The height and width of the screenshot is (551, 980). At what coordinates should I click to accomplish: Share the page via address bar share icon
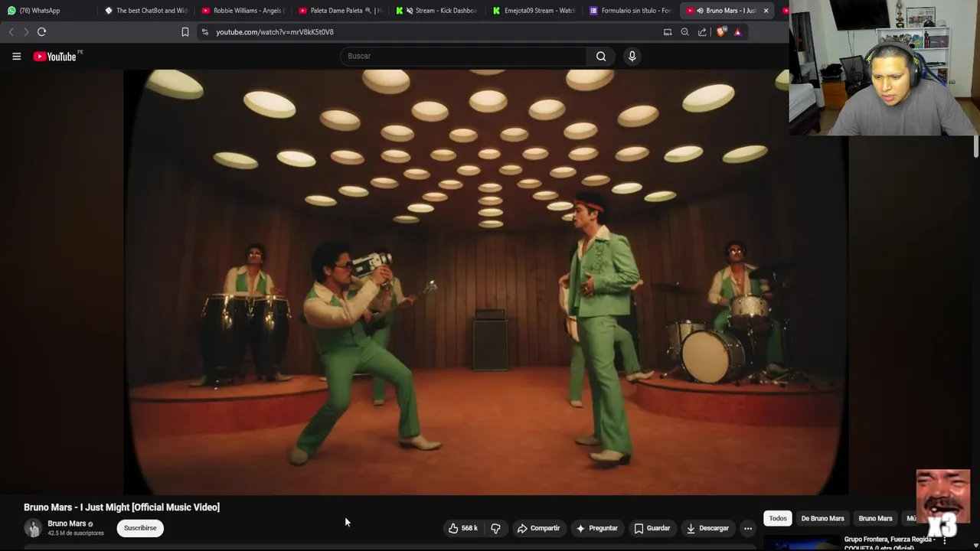(x=702, y=32)
